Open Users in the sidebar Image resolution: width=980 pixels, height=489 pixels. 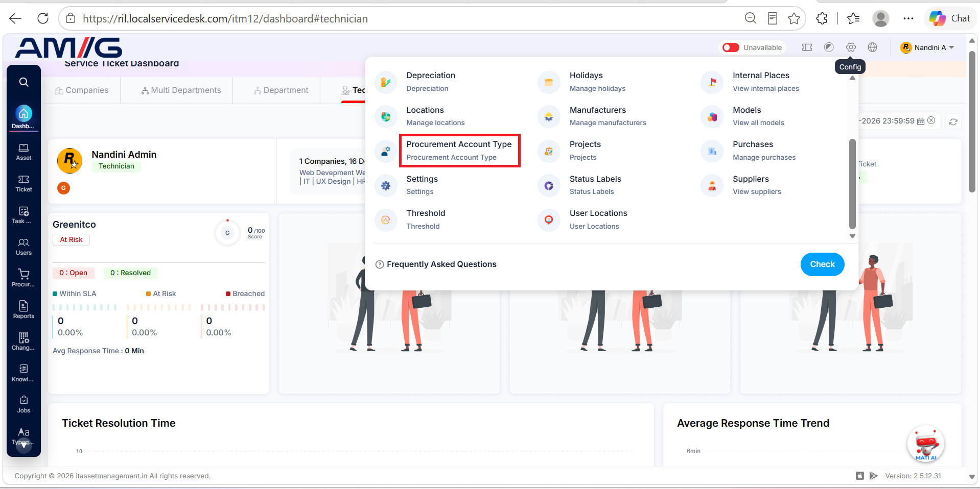24,247
